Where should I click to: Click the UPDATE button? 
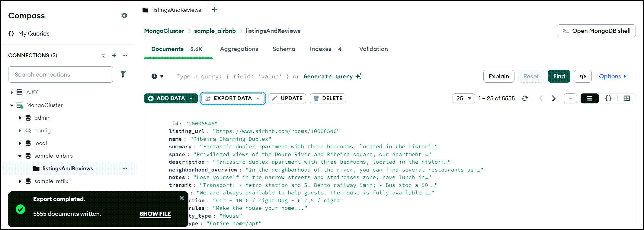point(287,98)
